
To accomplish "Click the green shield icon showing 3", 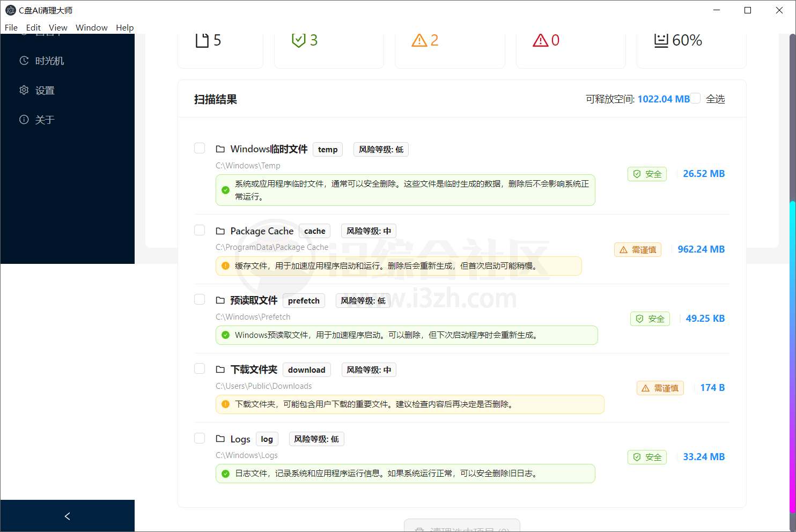I will click(x=299, y=39).
